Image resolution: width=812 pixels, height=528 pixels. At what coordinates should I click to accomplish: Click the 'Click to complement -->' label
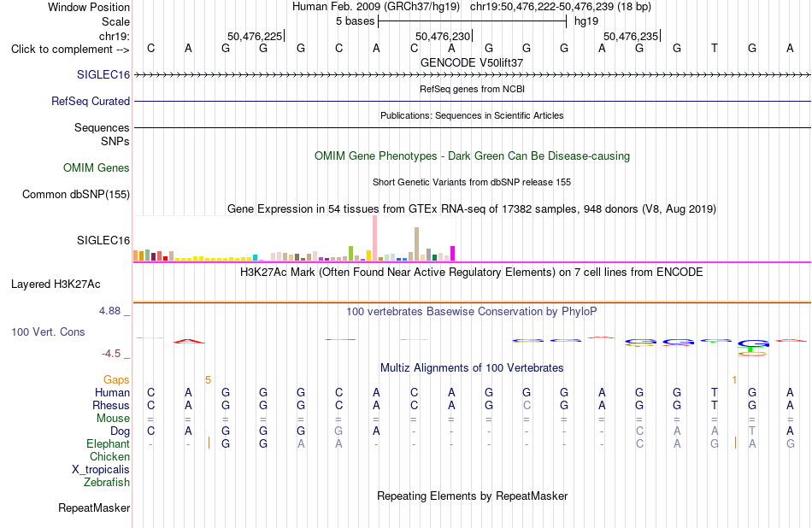(70, 50)
